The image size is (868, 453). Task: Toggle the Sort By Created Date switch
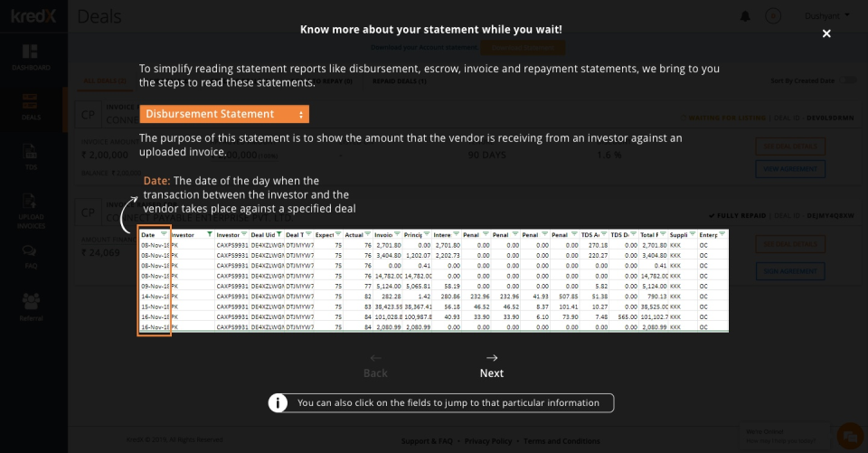(847, 80)
